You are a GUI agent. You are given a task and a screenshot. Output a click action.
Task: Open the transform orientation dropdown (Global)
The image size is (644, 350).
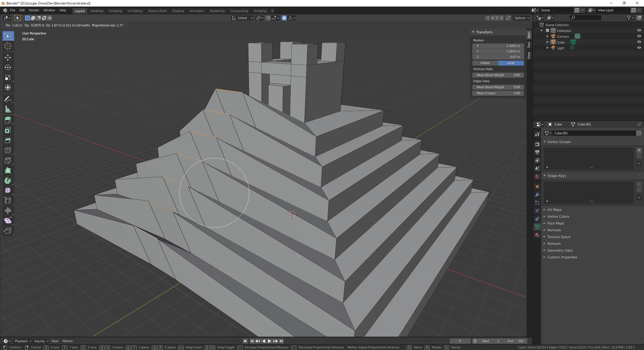[242, 18]
